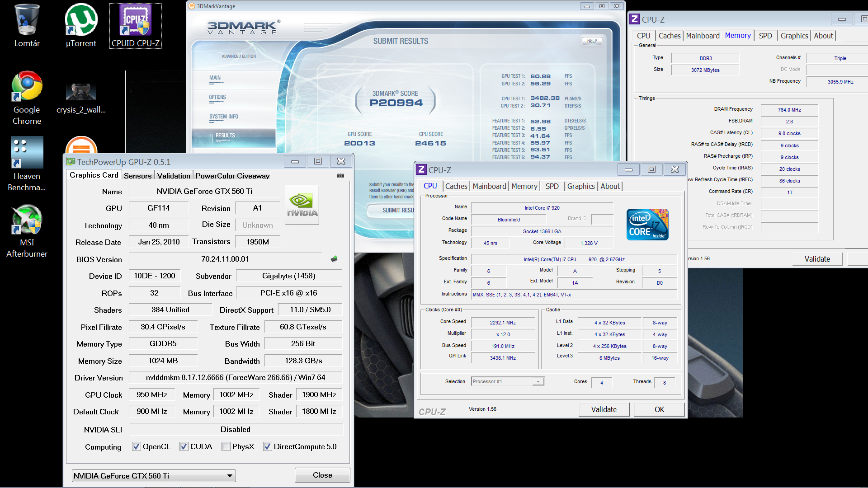Click the 3DMarkVantage title bar icon
The width and height of the screenshot is (868, 488).
click(192, 6)
